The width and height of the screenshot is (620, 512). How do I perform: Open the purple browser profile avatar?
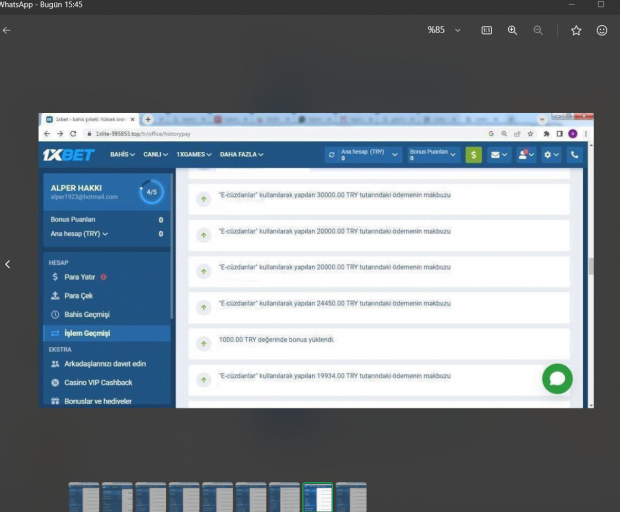click(573, 134)
